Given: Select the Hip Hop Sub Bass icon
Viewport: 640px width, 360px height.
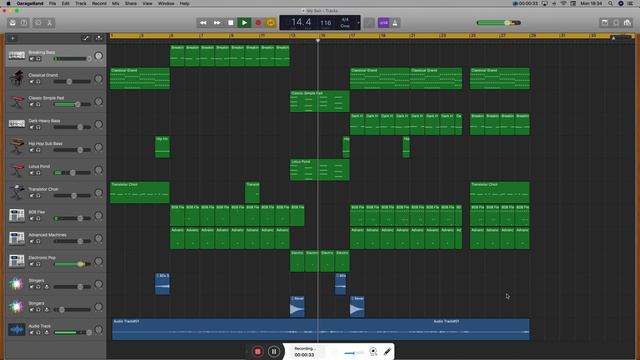Looking at the screenshot, I should tap(17, 146).
